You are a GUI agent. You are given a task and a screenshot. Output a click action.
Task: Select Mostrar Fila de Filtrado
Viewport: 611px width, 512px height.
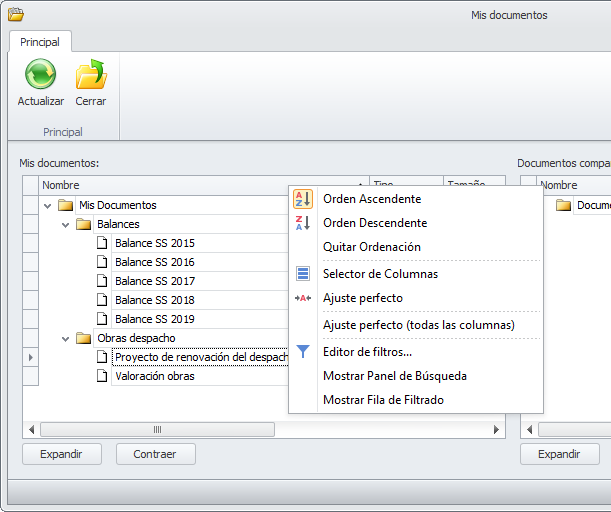[416, 400]
